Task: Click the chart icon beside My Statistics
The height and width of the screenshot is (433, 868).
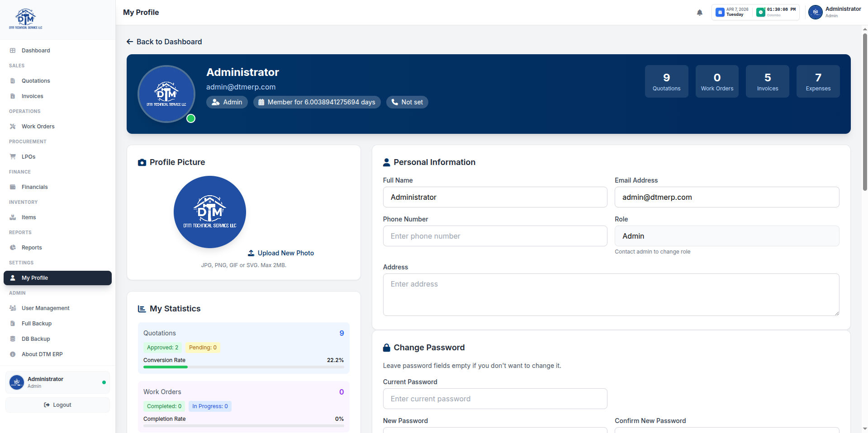Action: point(142,309)
